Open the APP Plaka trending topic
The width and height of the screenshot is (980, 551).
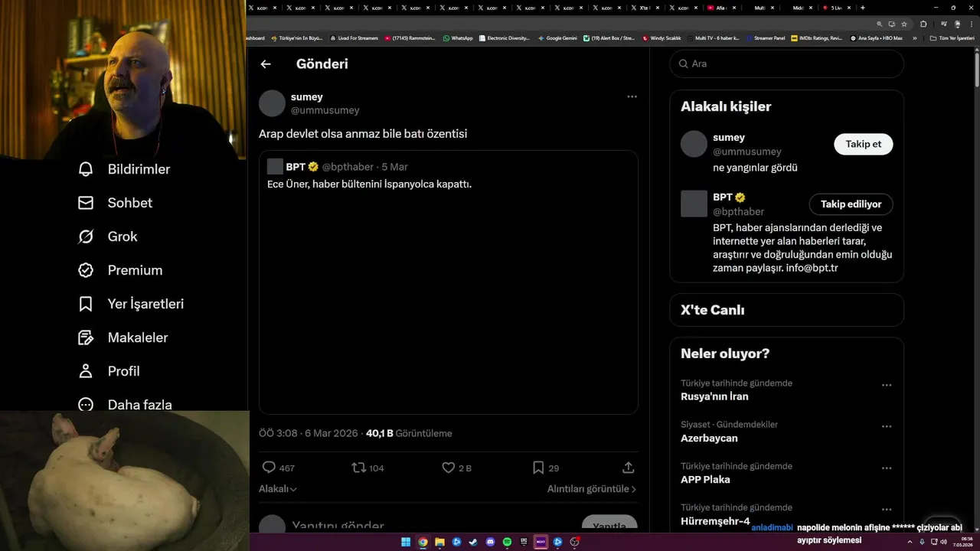[x=705, y=480]
